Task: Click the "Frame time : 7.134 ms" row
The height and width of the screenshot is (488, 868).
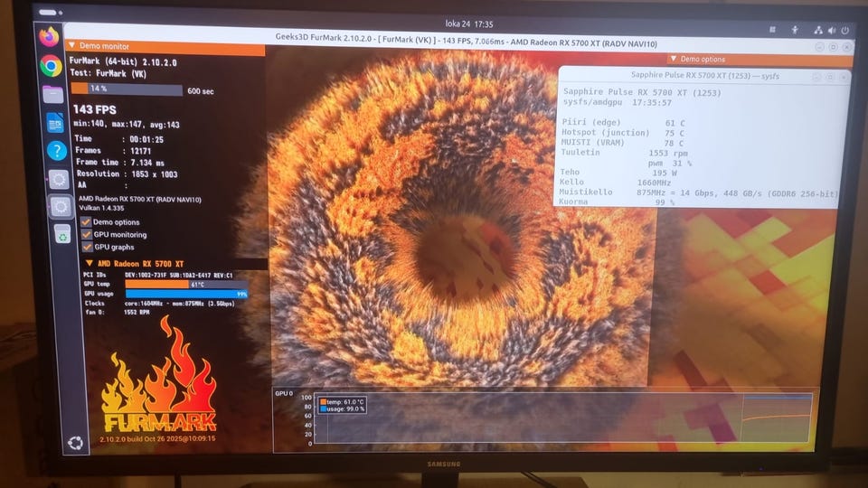Action: [120, 162]
